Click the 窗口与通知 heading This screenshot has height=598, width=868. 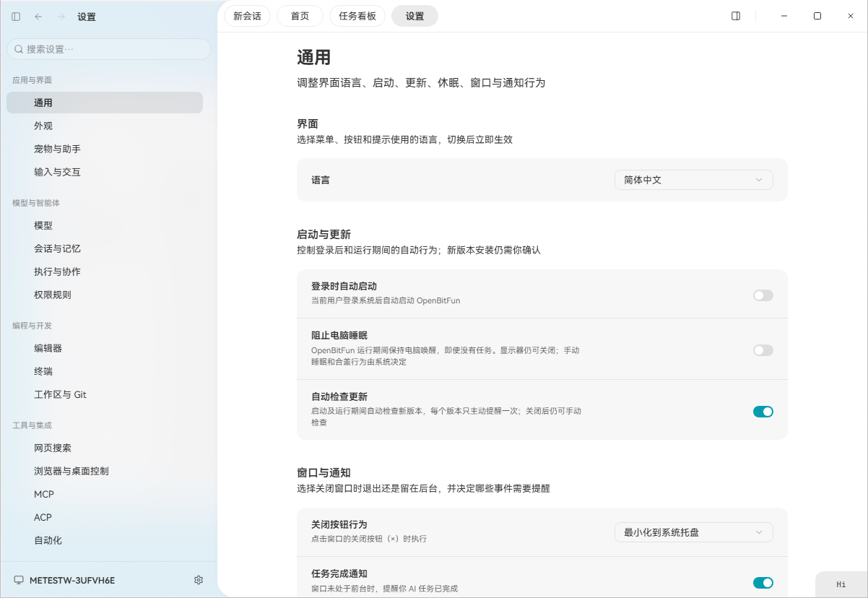point(324,472)
